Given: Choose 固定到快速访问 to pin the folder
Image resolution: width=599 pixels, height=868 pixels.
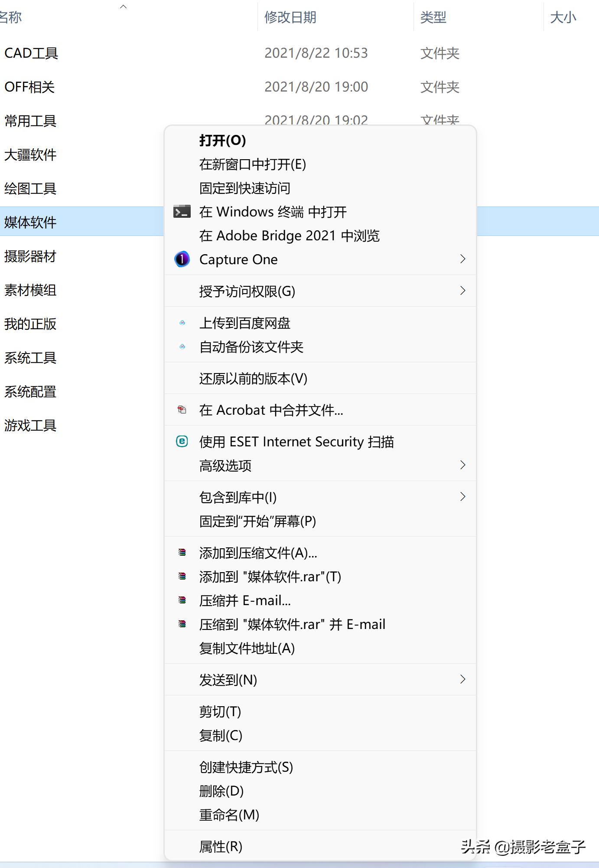Looking at the screenshot, I should tap(244, 188).
